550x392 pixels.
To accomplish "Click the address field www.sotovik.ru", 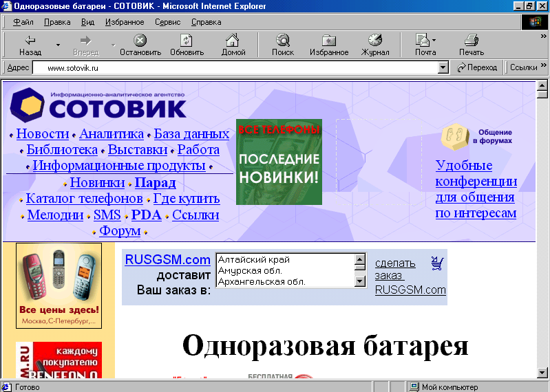I will [x=235, y=67].
